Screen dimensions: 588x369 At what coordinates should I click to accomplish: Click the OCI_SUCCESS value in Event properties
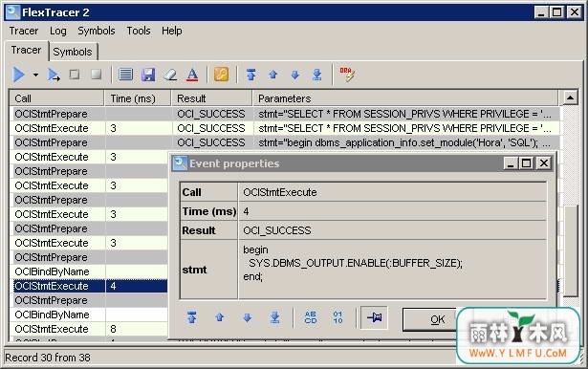pos(277,230)
